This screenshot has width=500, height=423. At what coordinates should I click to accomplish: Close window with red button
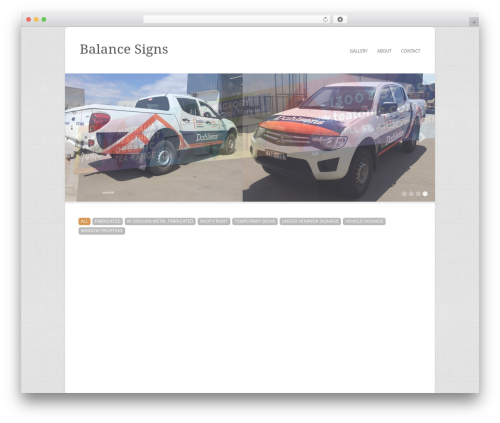[x=29, y=19]
